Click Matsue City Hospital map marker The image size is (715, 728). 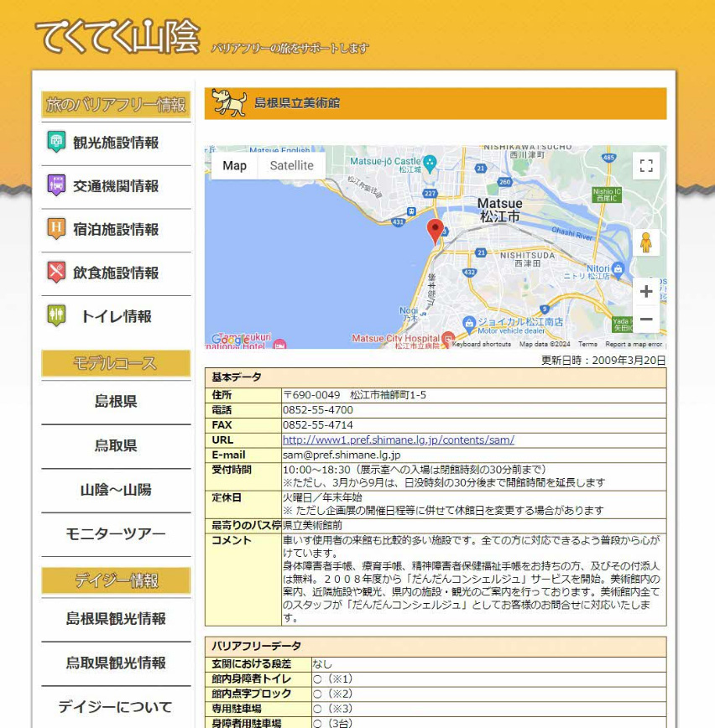448,339
